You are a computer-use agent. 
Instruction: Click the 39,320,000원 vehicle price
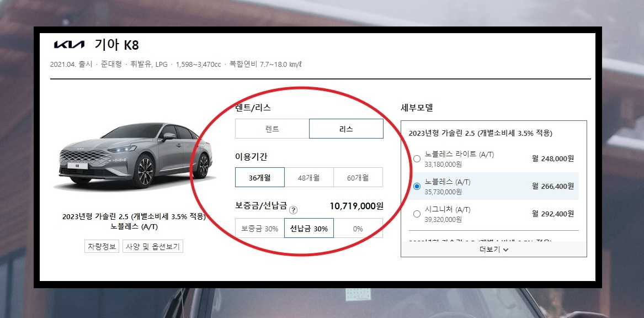pyautogui.click(x=444, y=219)
